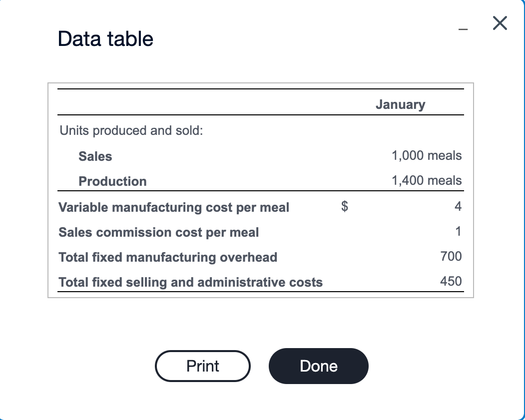This screenshot has width=525, height=420.
Task: Select Total fixed selling and administrative costs
Action: point(191,282)
